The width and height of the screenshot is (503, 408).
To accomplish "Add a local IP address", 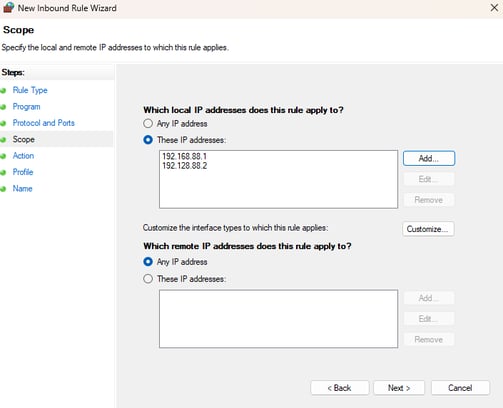I will click(429, 158).
